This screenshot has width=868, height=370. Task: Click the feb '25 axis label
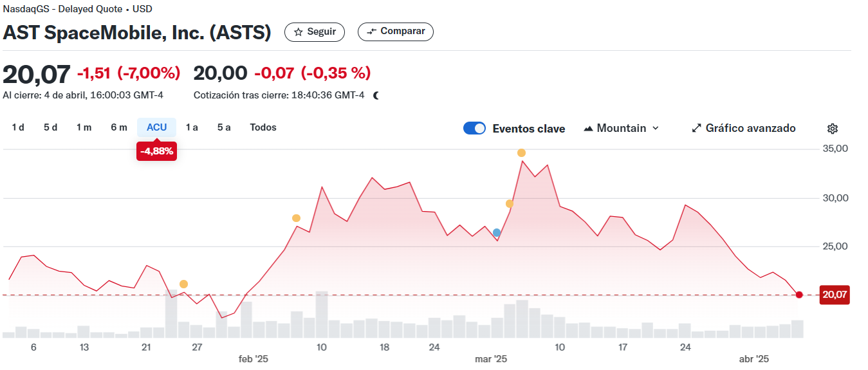tap(253, 359)
